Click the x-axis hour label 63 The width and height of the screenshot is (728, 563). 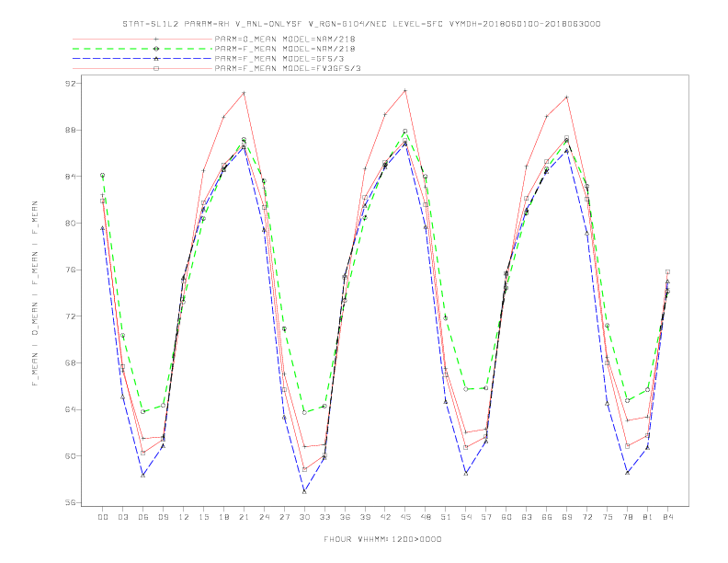527,517
